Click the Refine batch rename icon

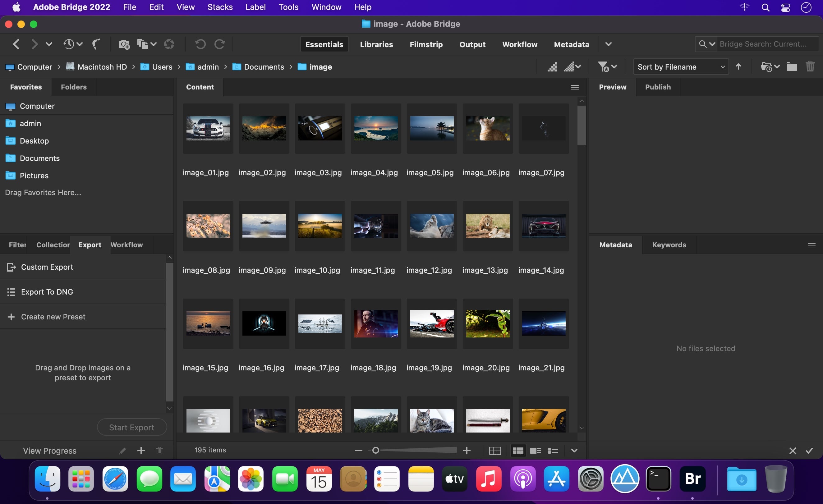(x=143, y=44)
